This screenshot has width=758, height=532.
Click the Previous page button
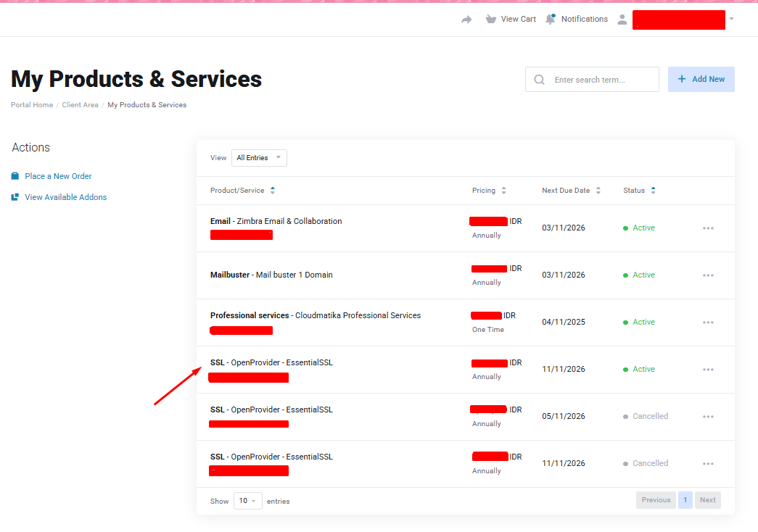coord(656,500)
